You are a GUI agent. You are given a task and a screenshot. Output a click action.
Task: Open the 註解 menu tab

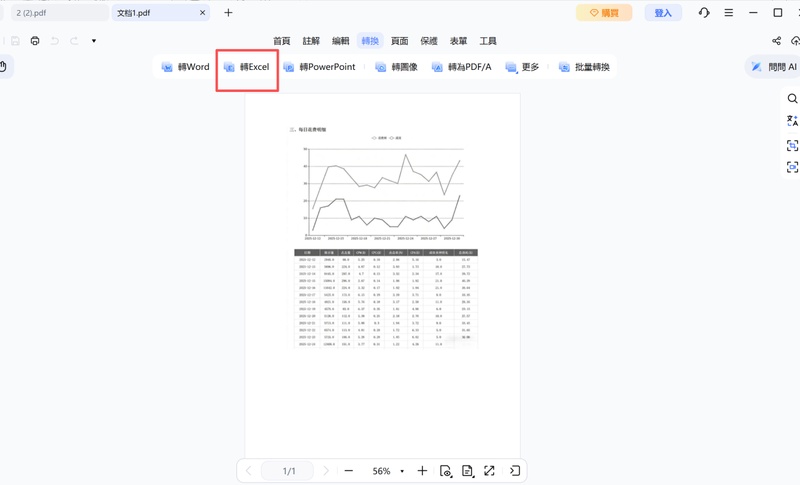click(311, 41)
